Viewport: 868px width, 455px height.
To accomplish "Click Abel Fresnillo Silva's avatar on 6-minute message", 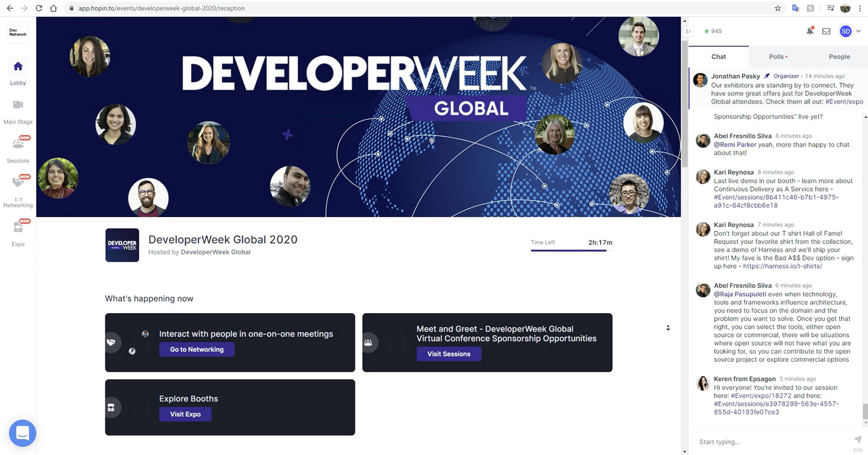I will click(x=703, y=290).
